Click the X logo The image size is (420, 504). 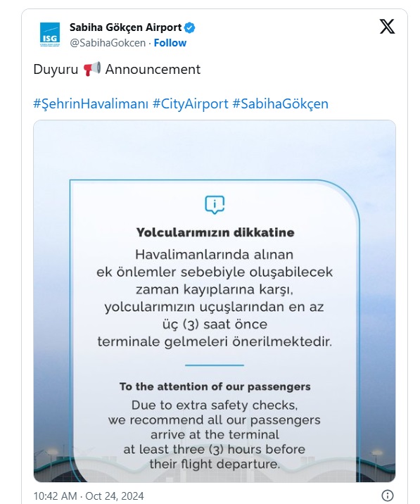tap(387, 26)
